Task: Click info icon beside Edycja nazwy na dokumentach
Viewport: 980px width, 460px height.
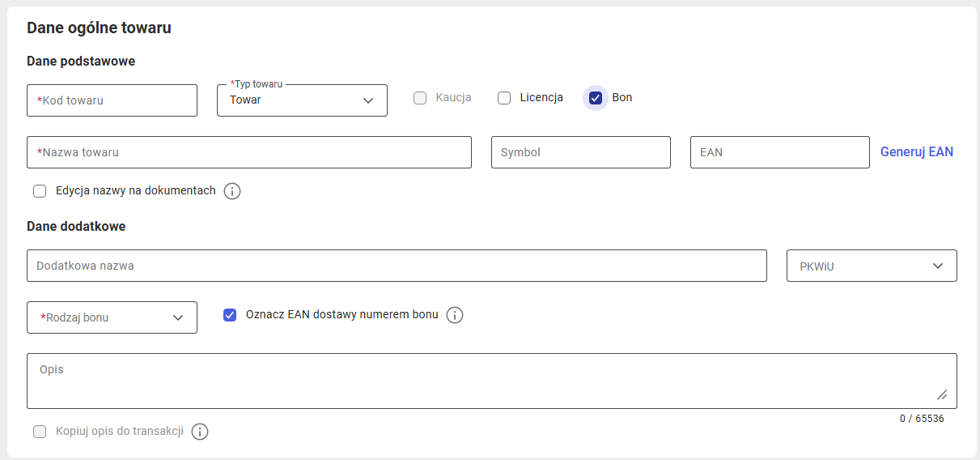Action: [x=232, y=192]
